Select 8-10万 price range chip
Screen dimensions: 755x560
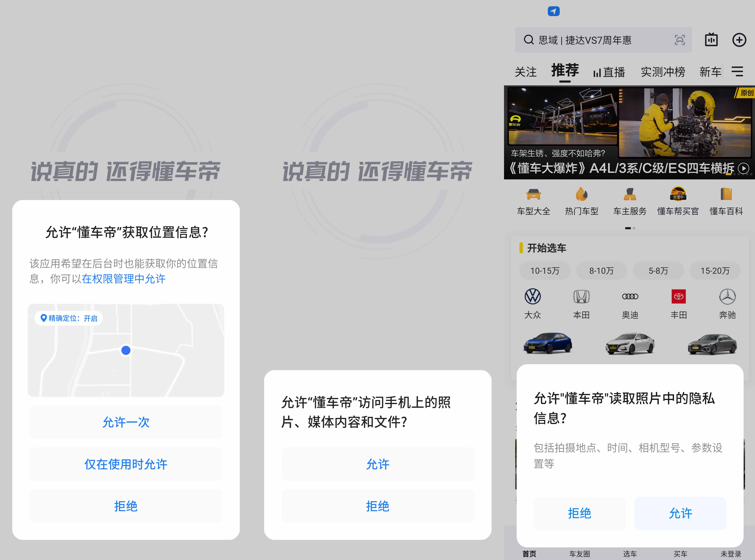tap(601, 271)
